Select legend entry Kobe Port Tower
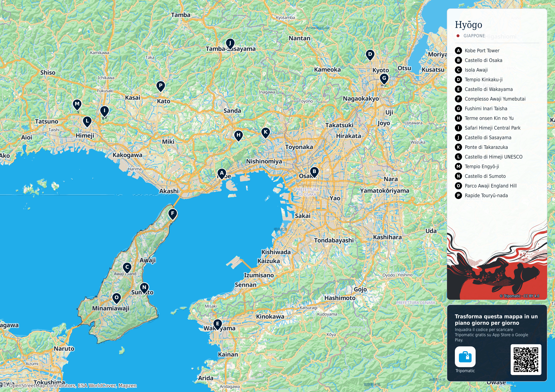This screenshot has height=392, width=555. (477, 51)
